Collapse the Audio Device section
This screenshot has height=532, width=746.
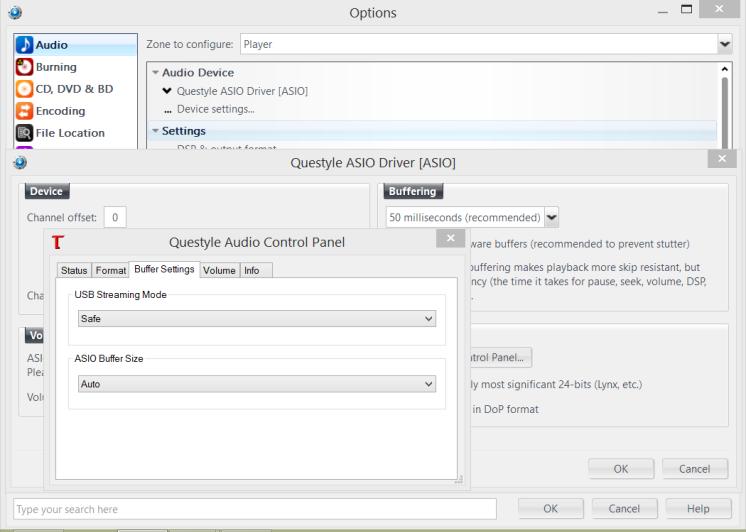pos(155,73)
